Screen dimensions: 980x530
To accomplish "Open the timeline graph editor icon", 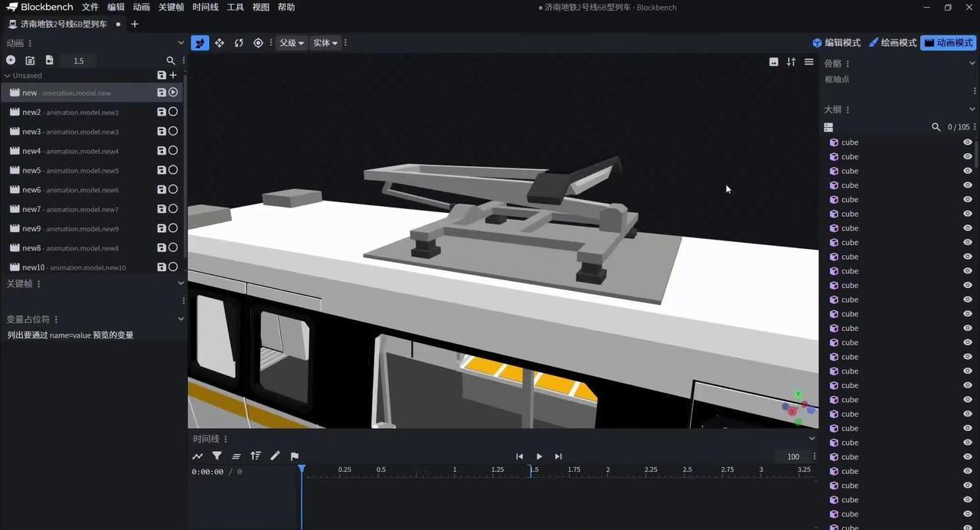I will (x=198, y=456).
